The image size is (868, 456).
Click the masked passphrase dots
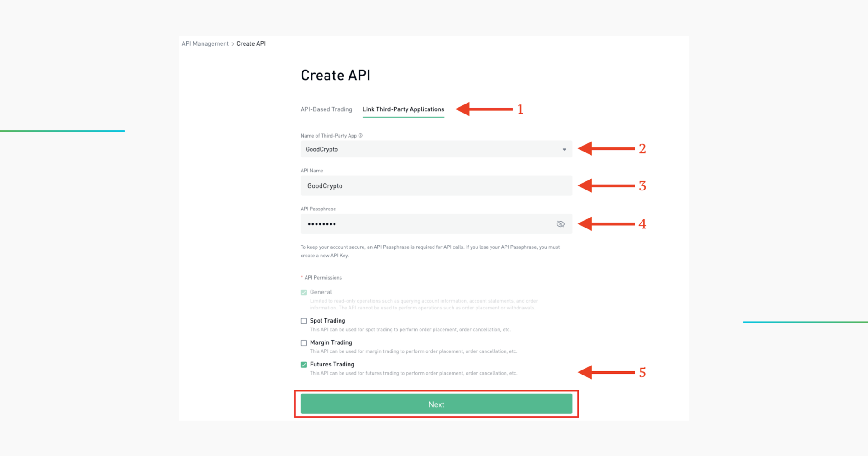tap(321, 223)
